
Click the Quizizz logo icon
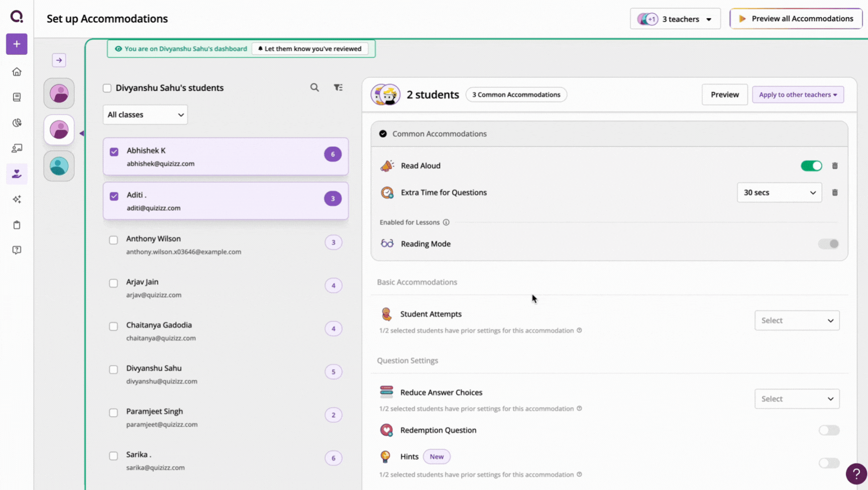point(17,17)
